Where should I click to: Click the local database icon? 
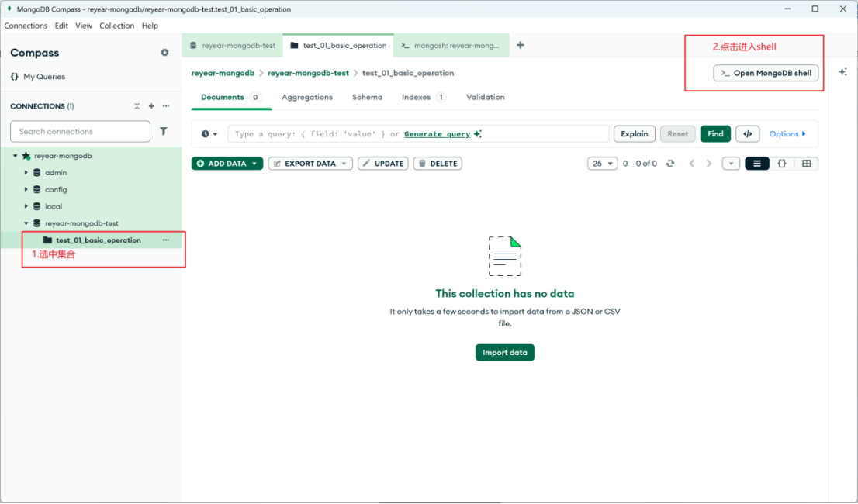[x=36, y=206]
